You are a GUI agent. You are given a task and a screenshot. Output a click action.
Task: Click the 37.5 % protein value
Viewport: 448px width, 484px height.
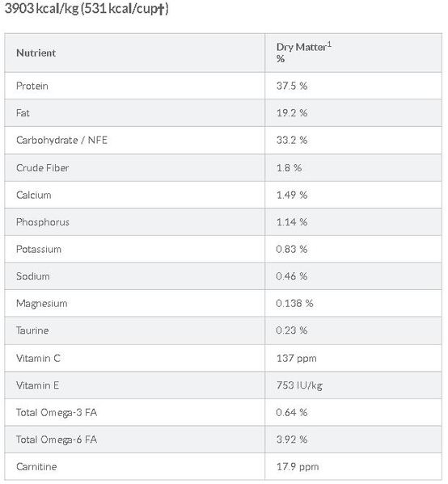pos(292,86)
